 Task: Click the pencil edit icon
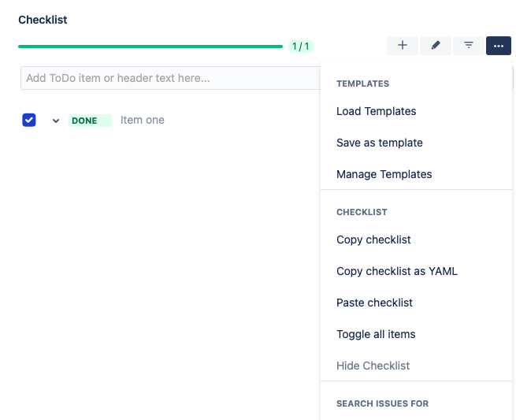click(436, 46)
